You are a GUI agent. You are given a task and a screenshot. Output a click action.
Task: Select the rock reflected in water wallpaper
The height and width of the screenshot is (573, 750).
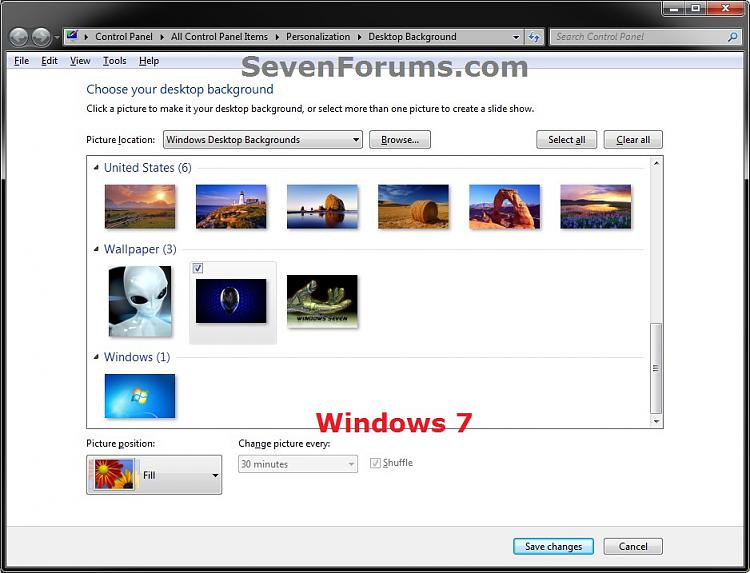pyautogui.click(x=322, y=207)
